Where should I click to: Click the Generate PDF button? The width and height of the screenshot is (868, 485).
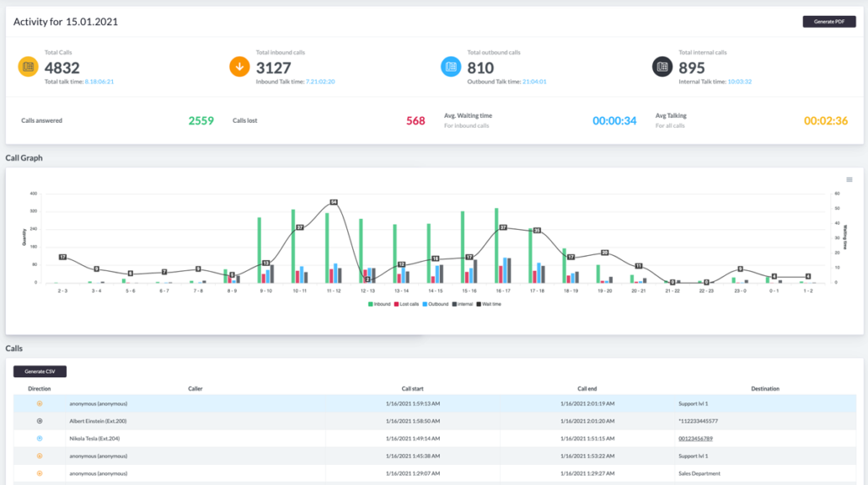829,22
